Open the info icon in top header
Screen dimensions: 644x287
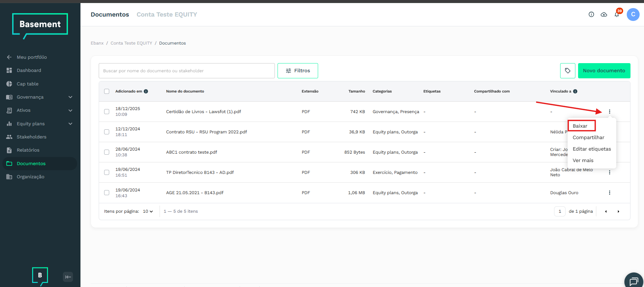point(591,15)
